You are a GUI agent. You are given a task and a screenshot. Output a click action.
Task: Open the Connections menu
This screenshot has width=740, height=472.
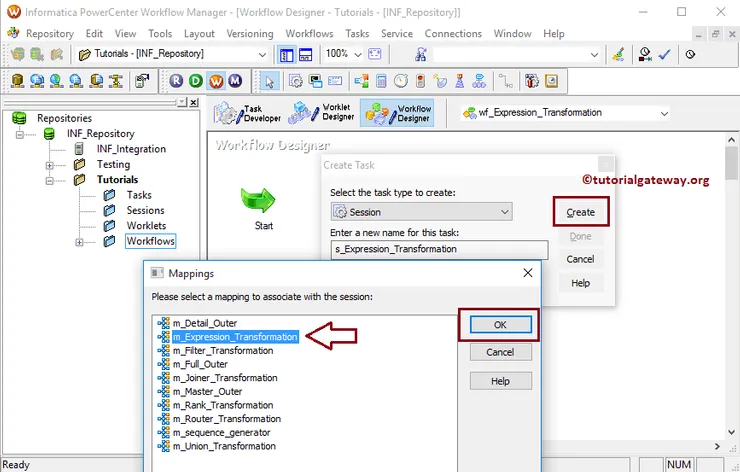coord(453,34)
